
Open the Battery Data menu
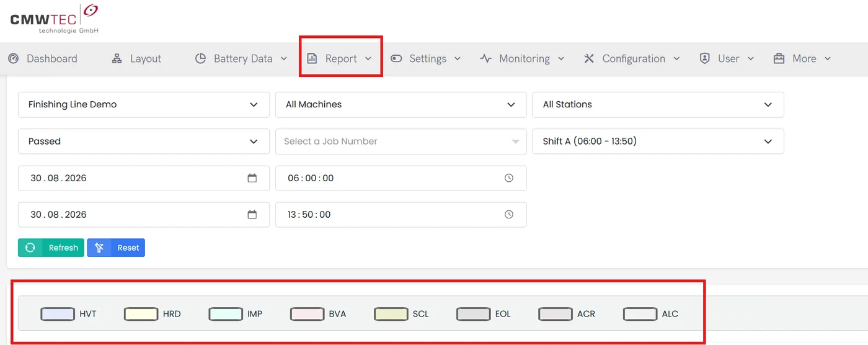coord(241,58)
